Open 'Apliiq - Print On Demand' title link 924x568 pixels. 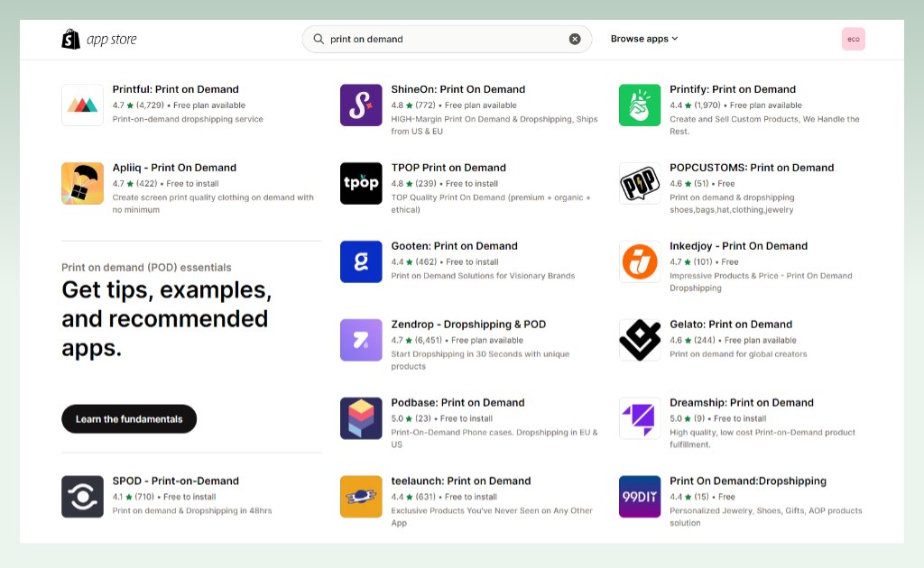coord(174,168)
